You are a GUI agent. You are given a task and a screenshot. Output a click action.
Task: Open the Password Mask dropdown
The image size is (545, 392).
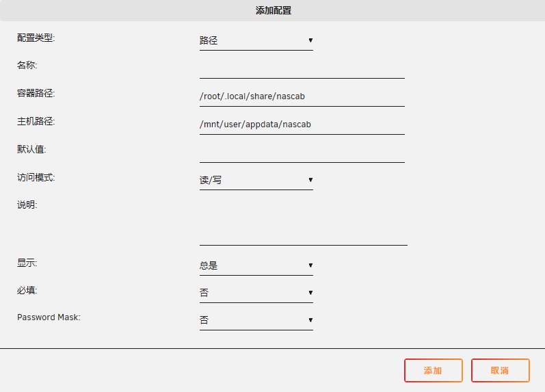point(256,320)
